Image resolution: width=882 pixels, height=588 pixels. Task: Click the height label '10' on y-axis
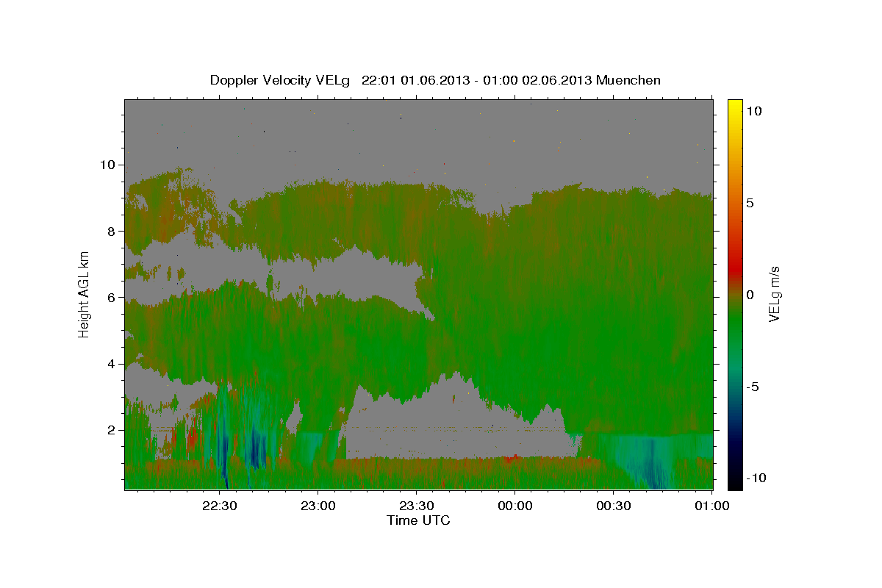(x=107, y=165)
